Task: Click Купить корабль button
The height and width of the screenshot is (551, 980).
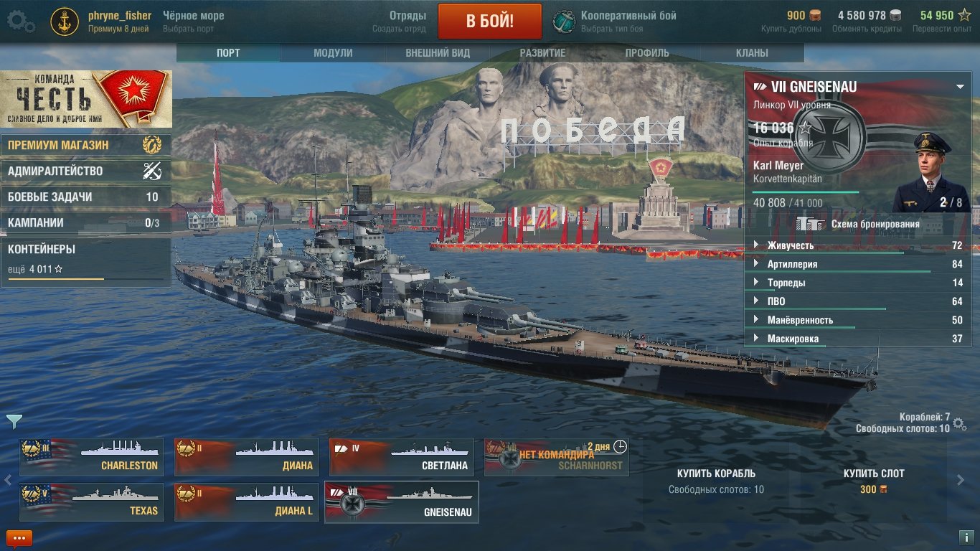Action: (x=716, y=474)
